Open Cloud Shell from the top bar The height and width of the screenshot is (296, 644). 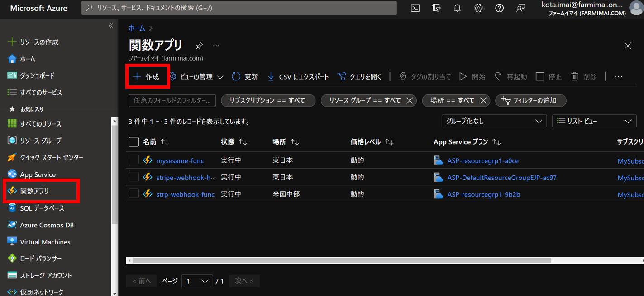pos(415,8)
